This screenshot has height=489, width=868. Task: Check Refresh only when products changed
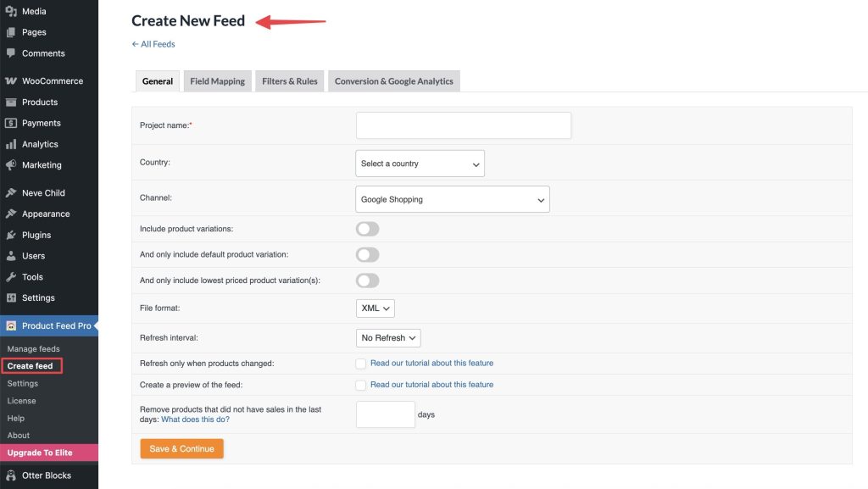[x=361, y=364]
